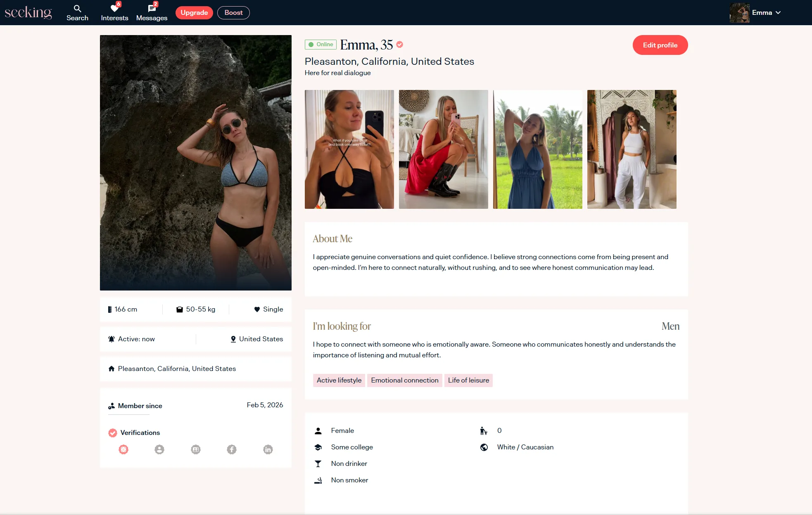Click the Edit profile button
This screenshot has height=515, width=812.
pos(660,45)
